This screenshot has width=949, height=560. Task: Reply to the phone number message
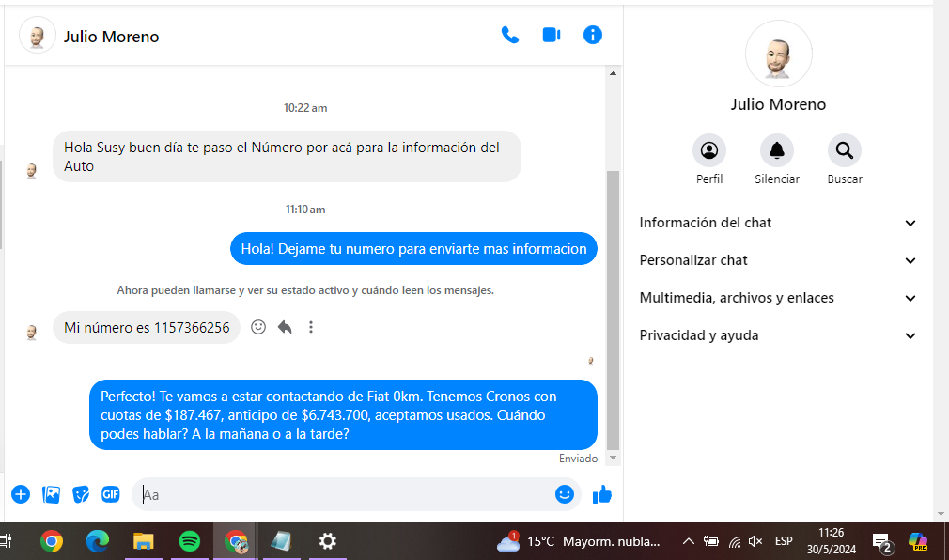(x=285, y=327)
